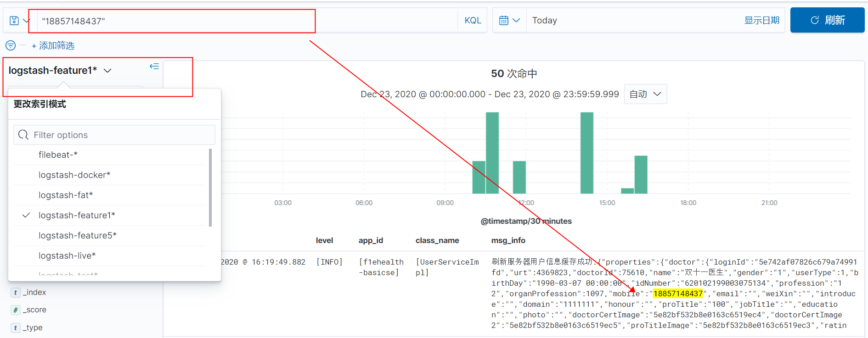Click the index pattern list scrollbar
This screenshot has width=868, height=338.
click(210, 187)
